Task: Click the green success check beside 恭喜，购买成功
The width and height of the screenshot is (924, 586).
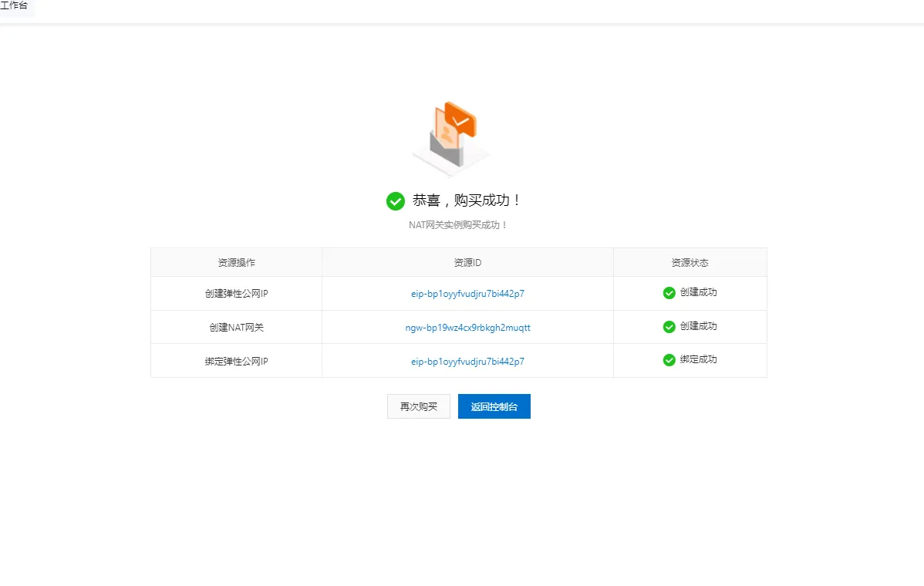Action: (396, 200)
